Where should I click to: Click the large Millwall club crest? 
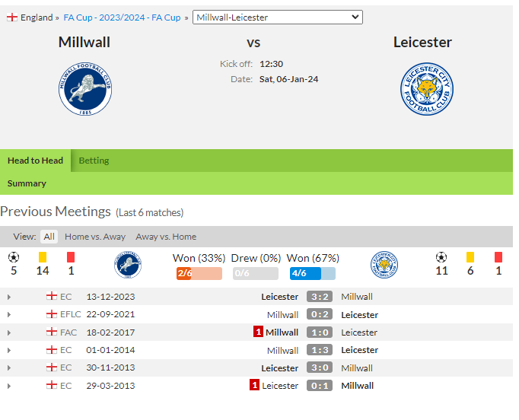(x=85, y=89)
